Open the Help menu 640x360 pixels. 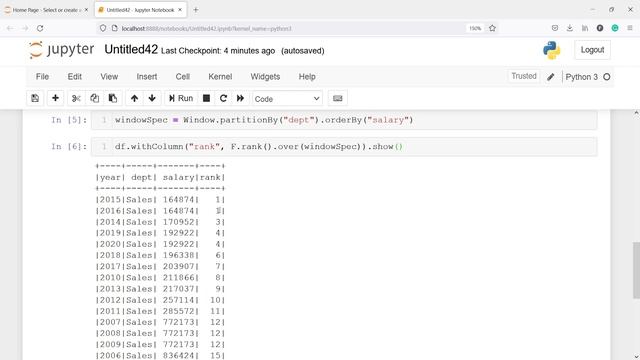(x=307, y=77)
